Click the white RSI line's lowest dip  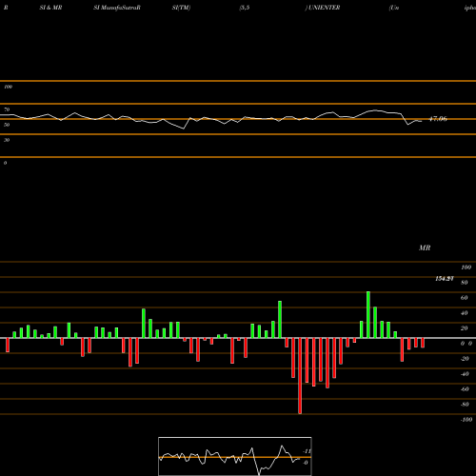pos(183,129)
